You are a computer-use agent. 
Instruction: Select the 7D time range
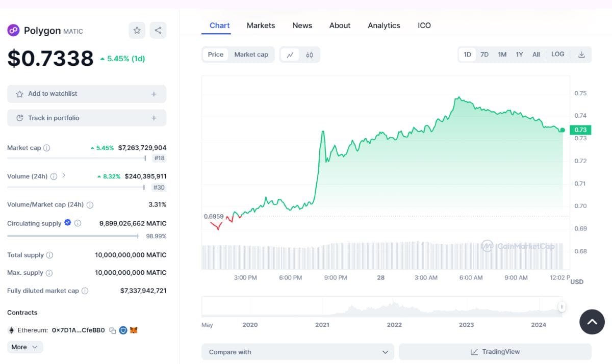click(484, 55)
